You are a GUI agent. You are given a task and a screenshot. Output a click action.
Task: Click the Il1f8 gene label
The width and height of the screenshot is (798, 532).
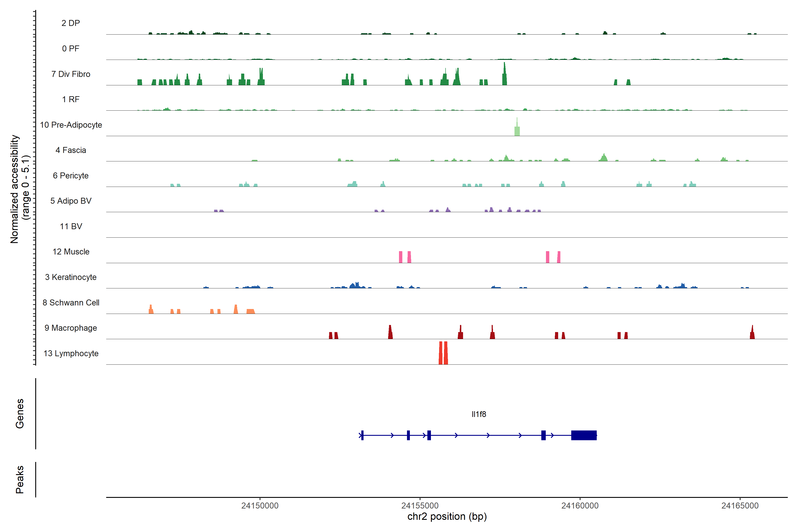point(479,414)
